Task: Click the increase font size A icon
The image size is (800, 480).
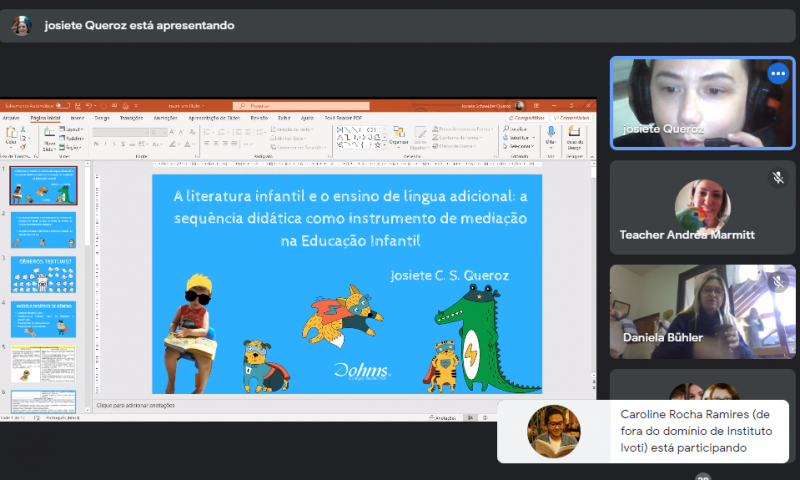Action: pyautogui.click(x=172, y=132)
